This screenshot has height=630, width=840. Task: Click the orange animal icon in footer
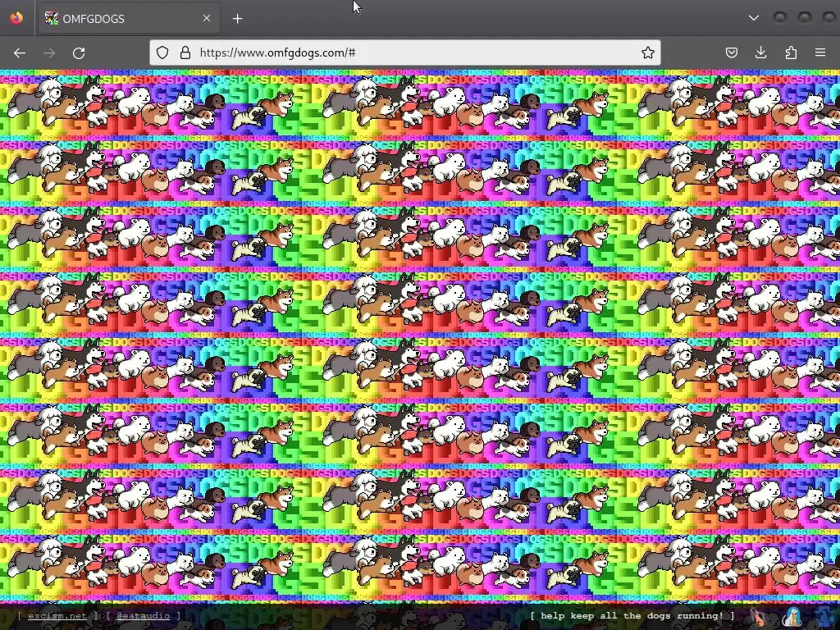(758, 617)
